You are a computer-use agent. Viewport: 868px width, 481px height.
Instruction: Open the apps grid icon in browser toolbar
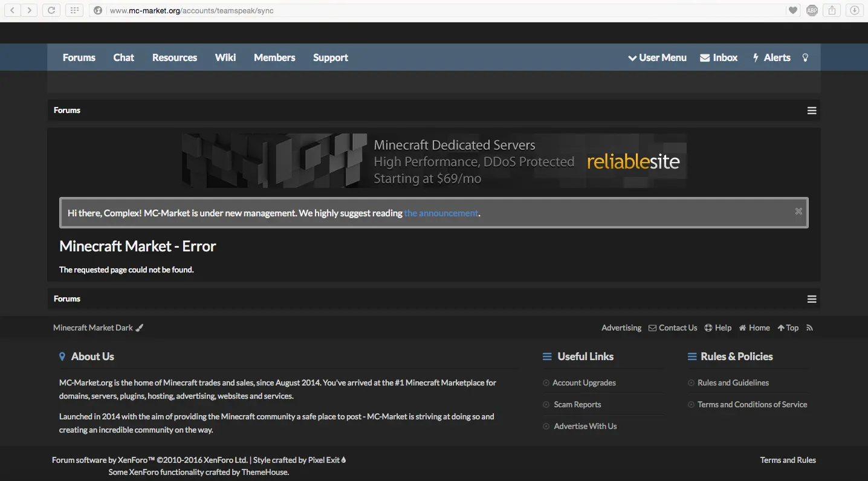tap(73, 10)
